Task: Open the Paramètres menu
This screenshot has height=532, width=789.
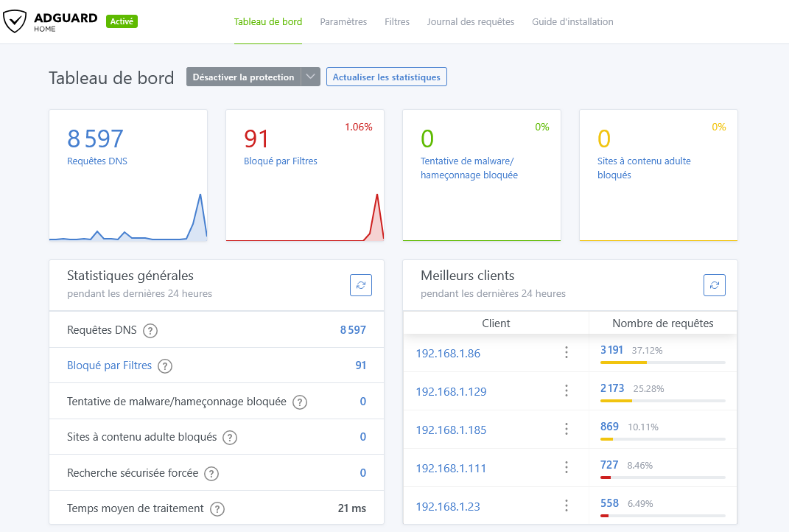Action: [x=343, y=22]
